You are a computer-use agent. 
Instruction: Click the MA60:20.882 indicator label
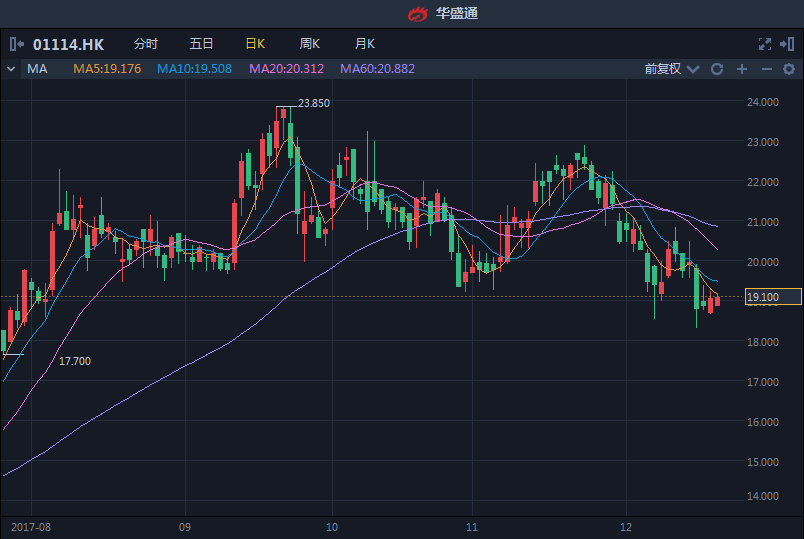pos(377,69)
